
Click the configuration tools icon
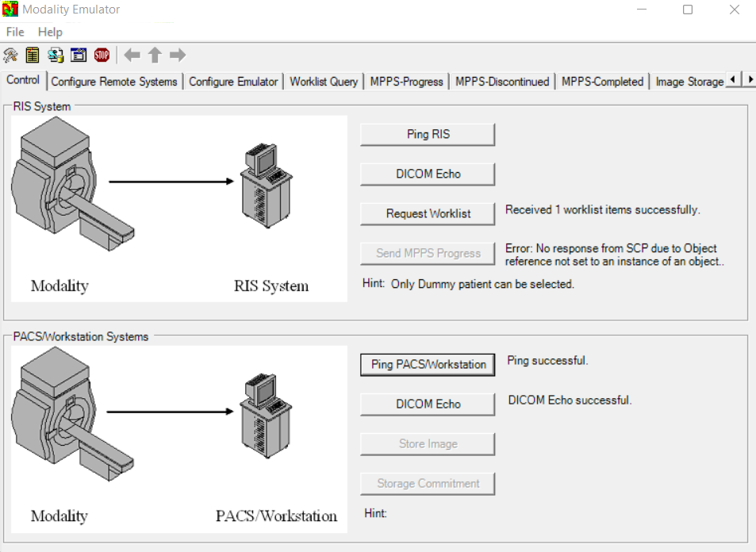point(10,55)
